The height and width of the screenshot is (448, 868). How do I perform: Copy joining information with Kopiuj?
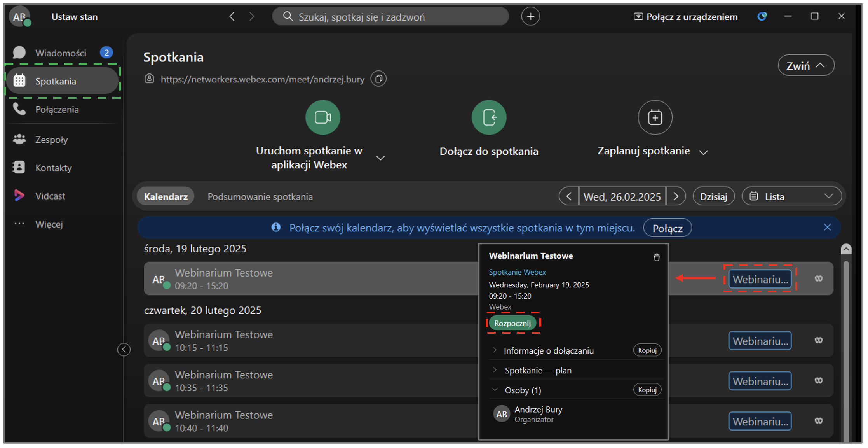pos(647,350)
